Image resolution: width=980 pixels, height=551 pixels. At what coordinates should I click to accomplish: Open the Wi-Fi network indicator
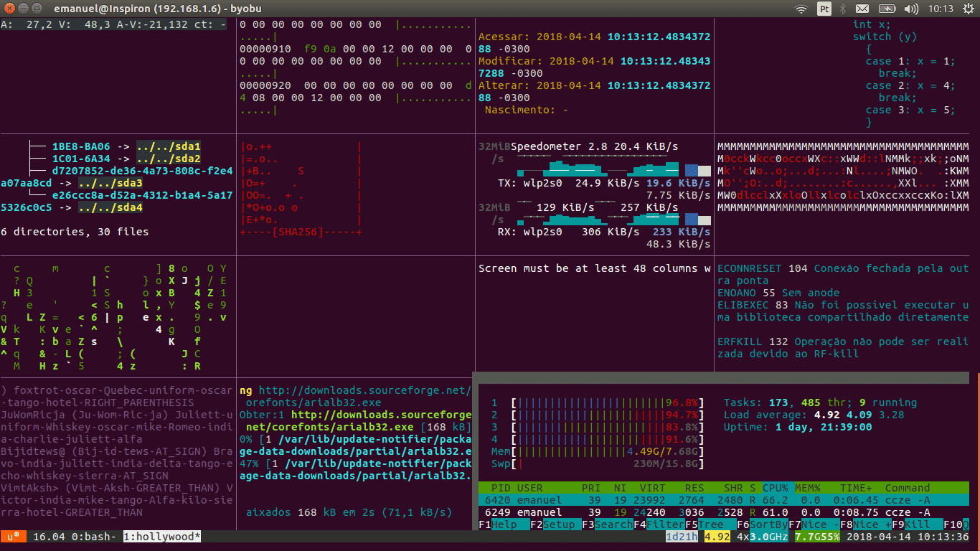point(801,9)
